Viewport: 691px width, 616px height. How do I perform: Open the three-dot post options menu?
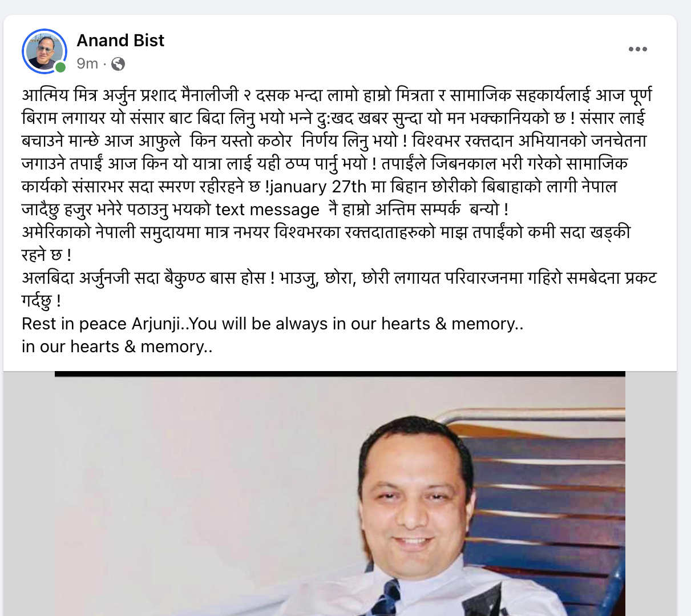point(637,49)
